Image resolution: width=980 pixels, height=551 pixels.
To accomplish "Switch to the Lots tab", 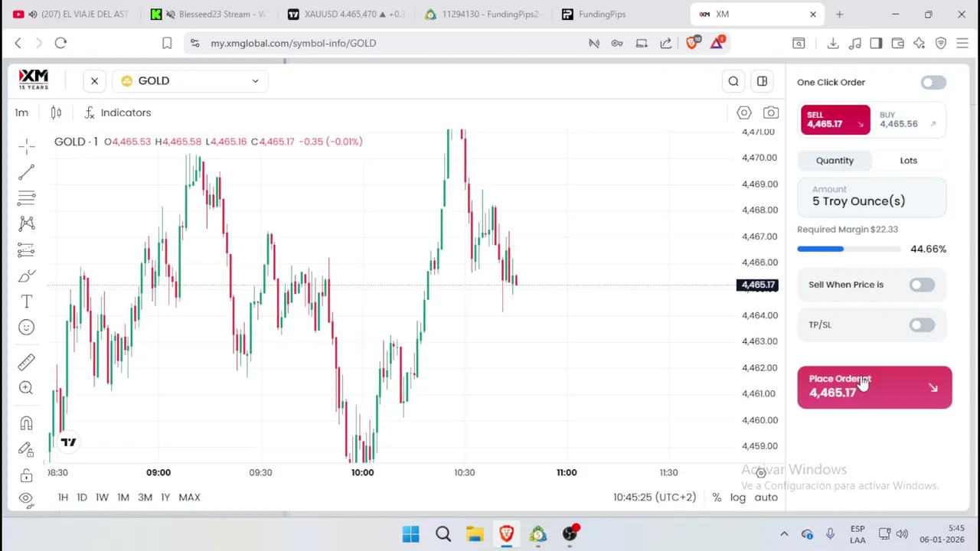I will pyautogui.click(x=909, y=160).
